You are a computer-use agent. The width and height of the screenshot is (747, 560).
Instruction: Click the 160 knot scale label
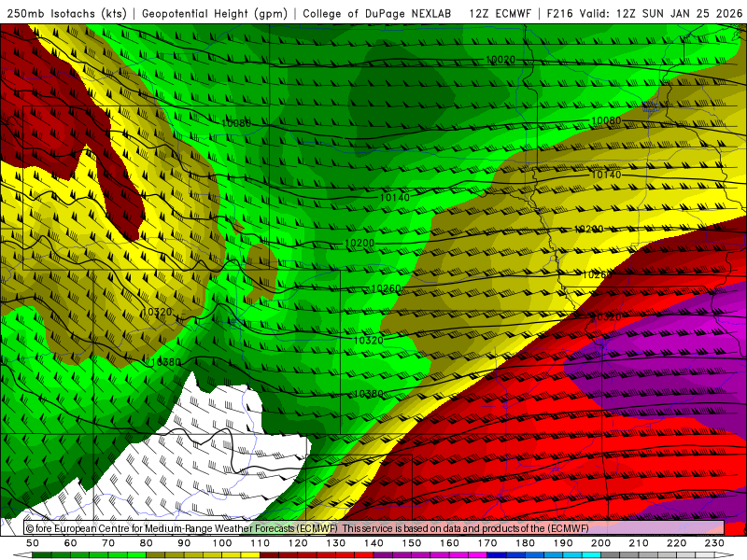(x=449, y=543)
